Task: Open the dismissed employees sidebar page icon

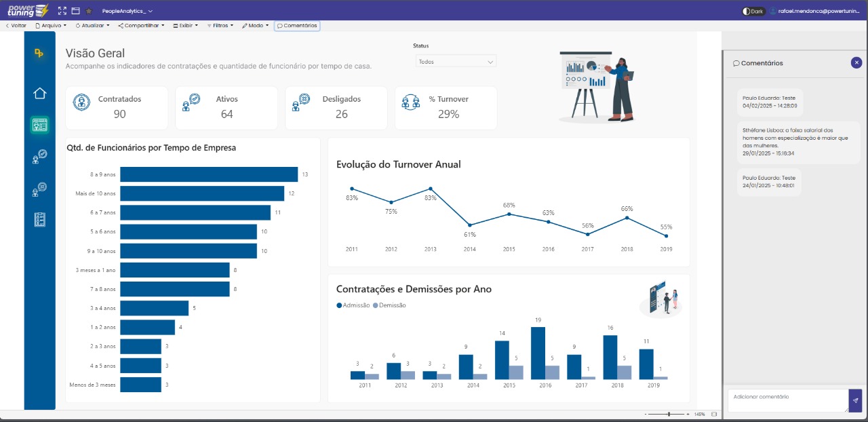Action: [40, 189]
